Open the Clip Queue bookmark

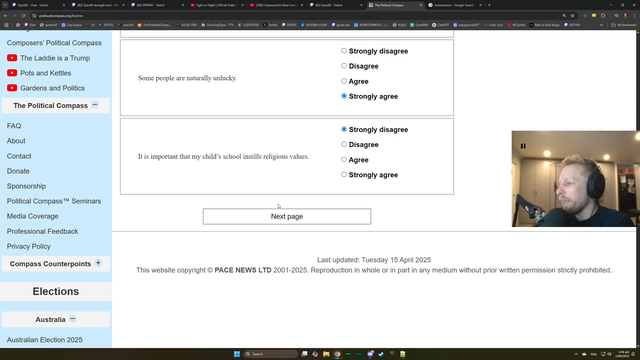point(71,25)
